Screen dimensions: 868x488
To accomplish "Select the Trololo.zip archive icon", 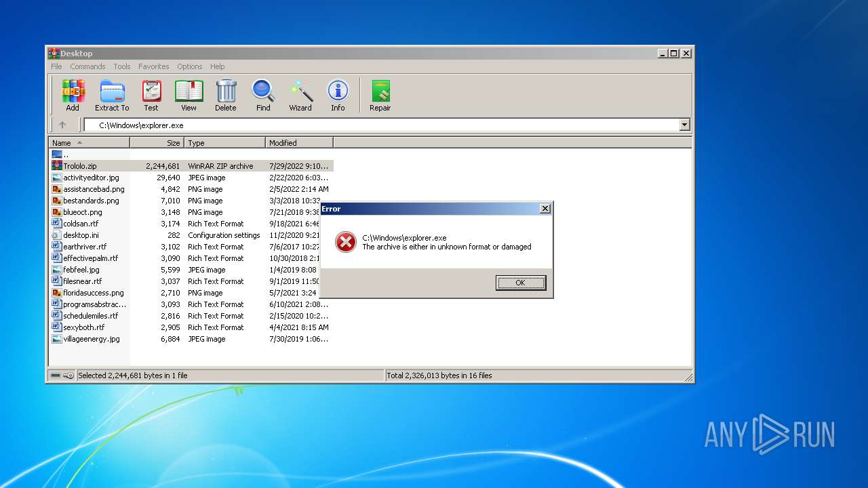I will point(57,166).
